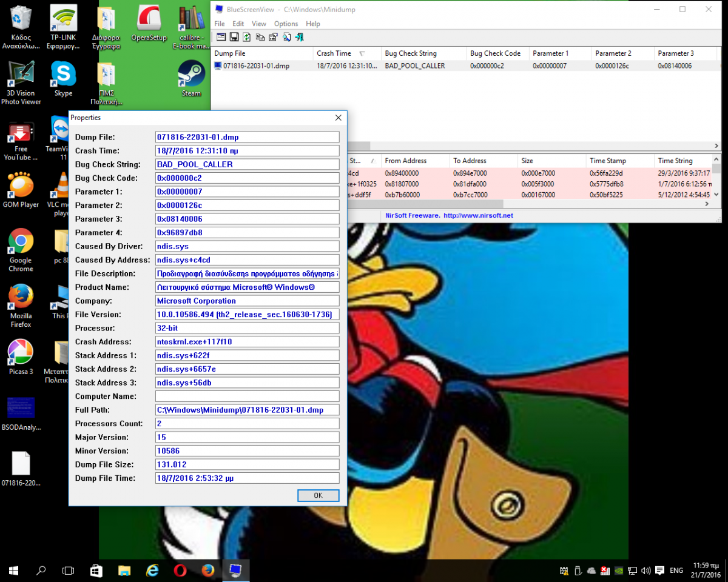Image resolution: width=728 pixels, height=582 pixels.
Task: Click the Refresh toolbar icon in BlueScreenView
Action: [247, 37]
